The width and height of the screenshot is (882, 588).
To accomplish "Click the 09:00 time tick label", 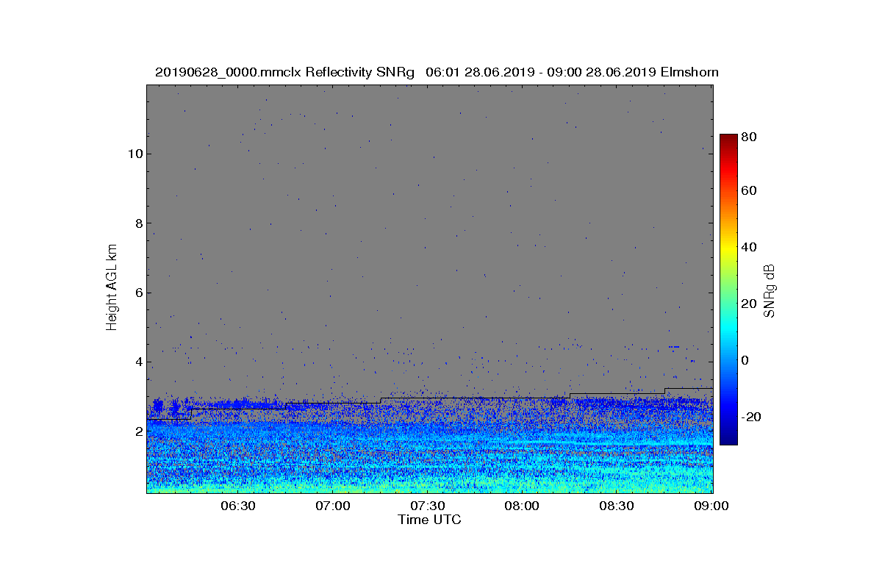I will tap(712, 506).
